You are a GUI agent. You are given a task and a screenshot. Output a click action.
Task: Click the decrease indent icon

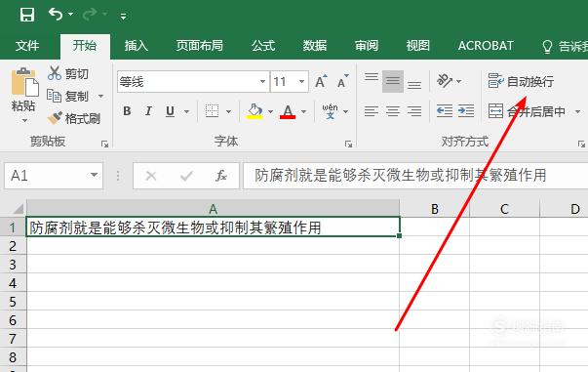tap(445, 111)
